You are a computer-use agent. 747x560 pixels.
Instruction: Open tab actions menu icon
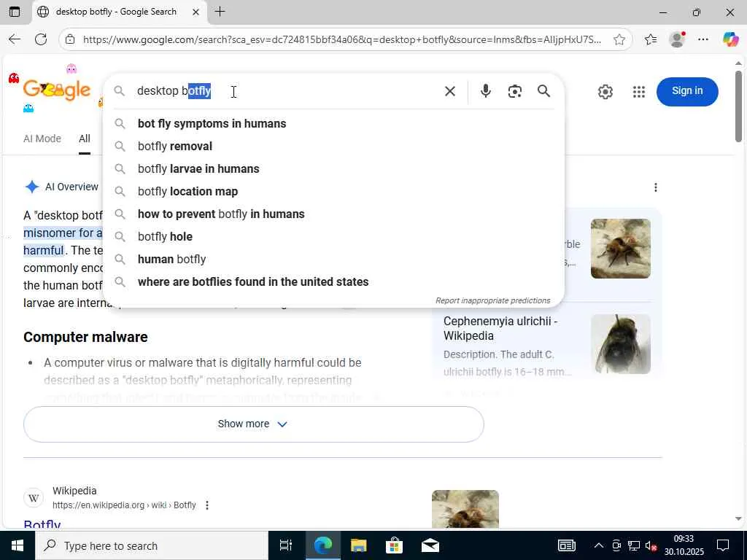(x=15, y=12)
